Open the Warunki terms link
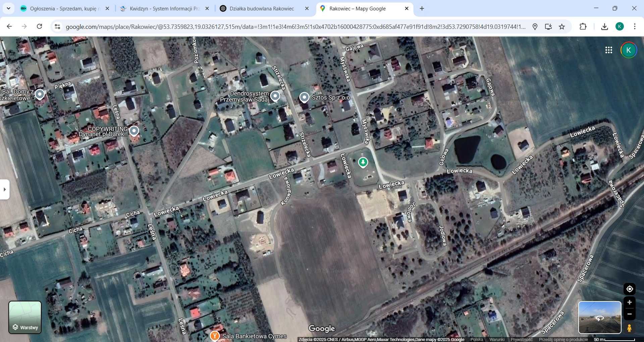 click(497, 339)
